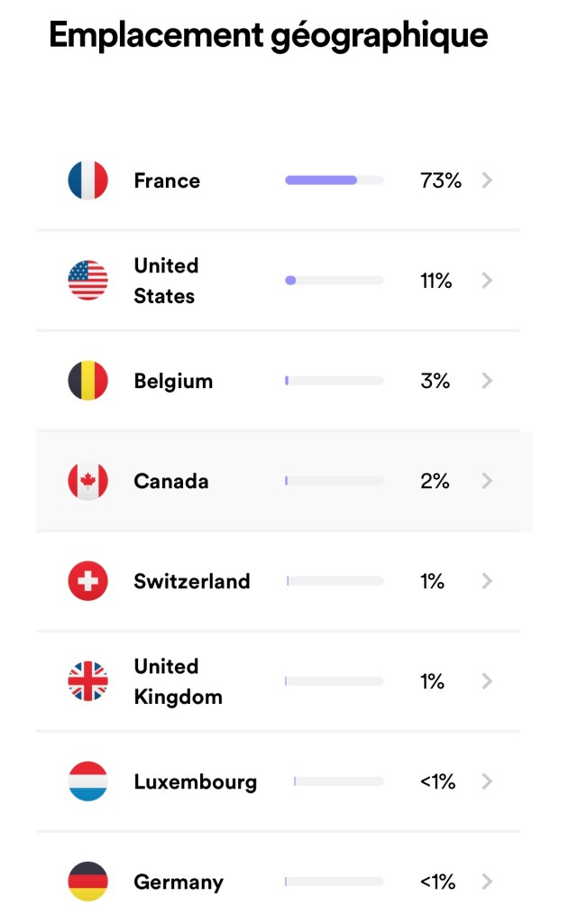Select the Belgium flag icon
The width and height of the screenshot is (569, 924).
click(x=87, y=381)
